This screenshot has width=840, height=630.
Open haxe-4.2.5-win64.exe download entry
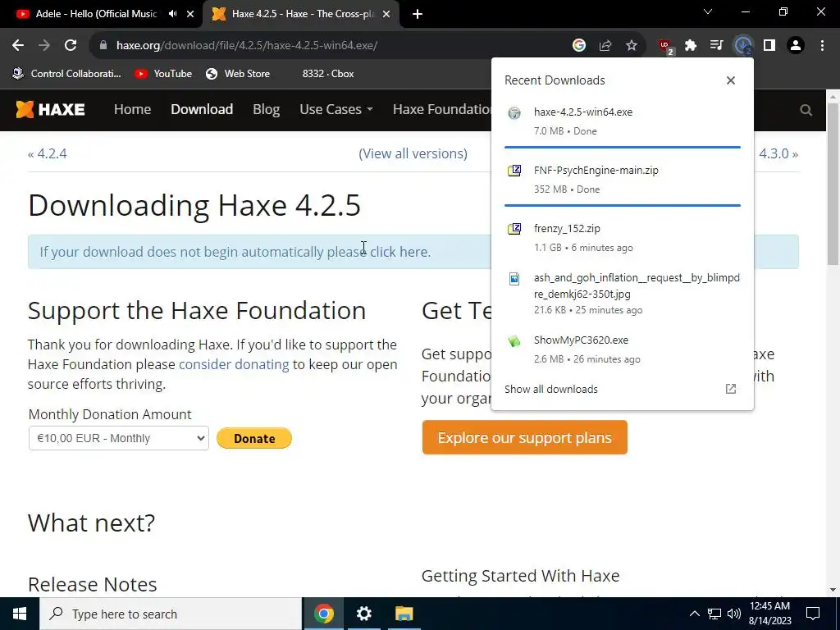tap(623, 121)
